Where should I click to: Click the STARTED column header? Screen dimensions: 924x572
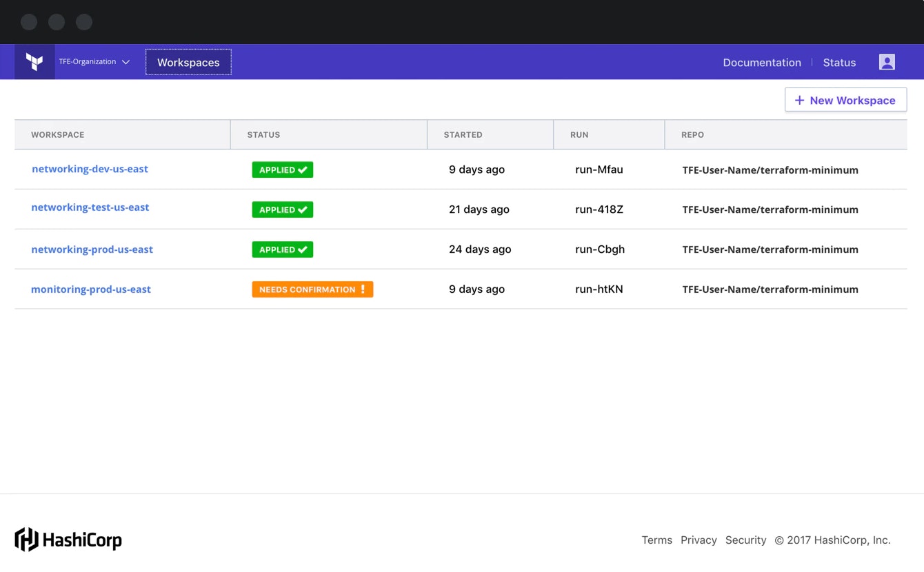[490, 134]
